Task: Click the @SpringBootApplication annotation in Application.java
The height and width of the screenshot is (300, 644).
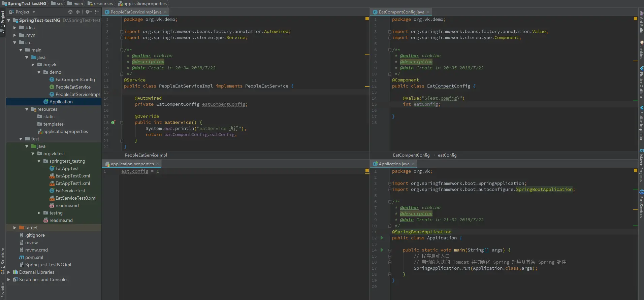Action: [422, 232]
